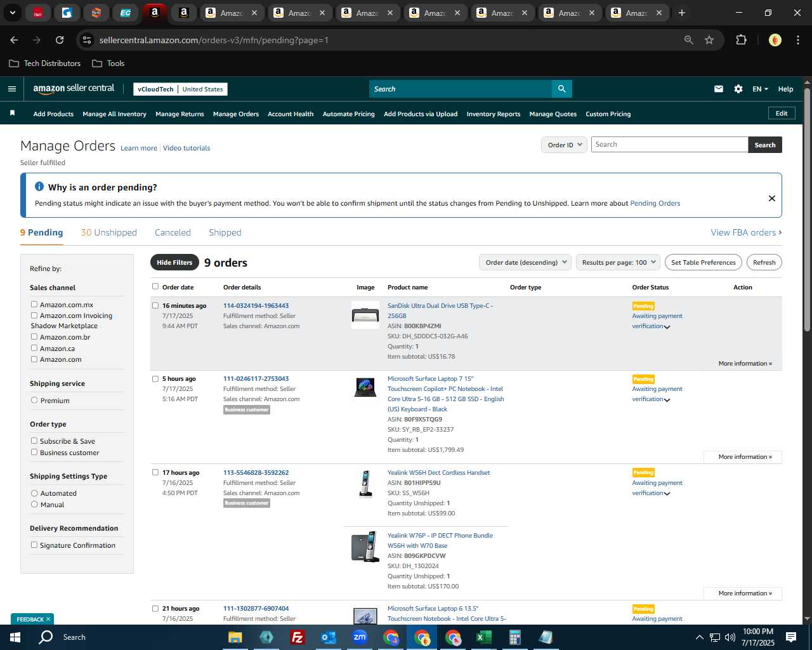Check the Amazon.com sales channel filter
Screen dimensions: 812x650
34,359
